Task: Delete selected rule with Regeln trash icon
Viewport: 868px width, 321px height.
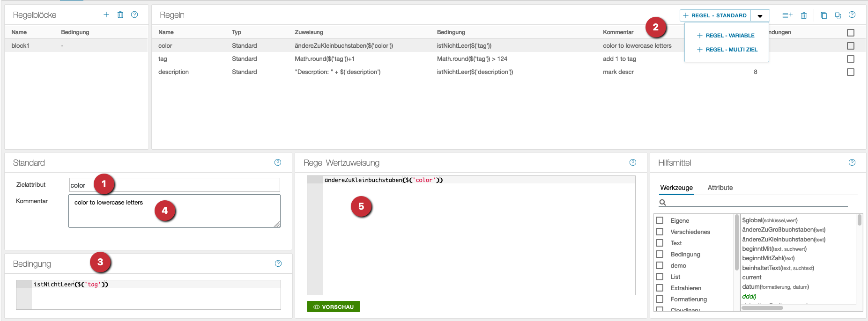Action: 804,15
